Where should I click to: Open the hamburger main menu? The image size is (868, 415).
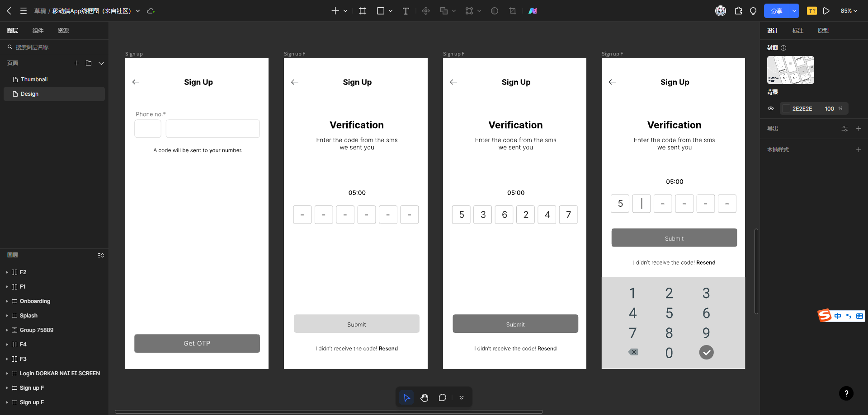24,11
